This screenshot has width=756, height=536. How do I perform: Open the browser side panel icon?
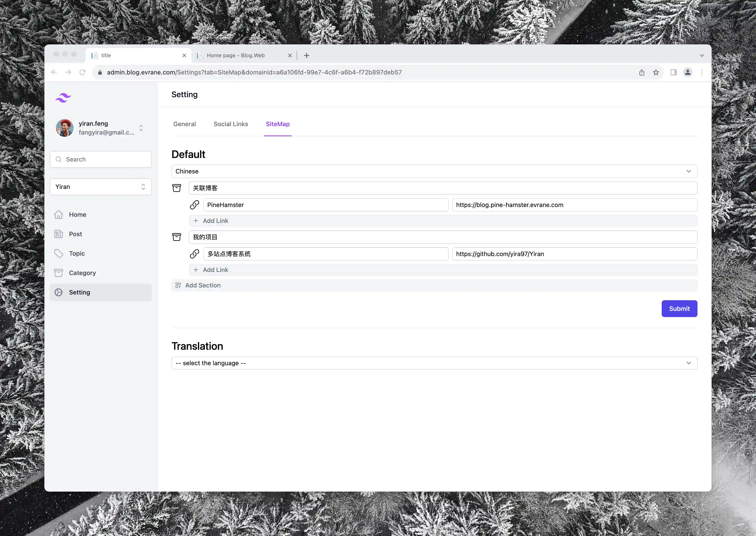(673, 72)
